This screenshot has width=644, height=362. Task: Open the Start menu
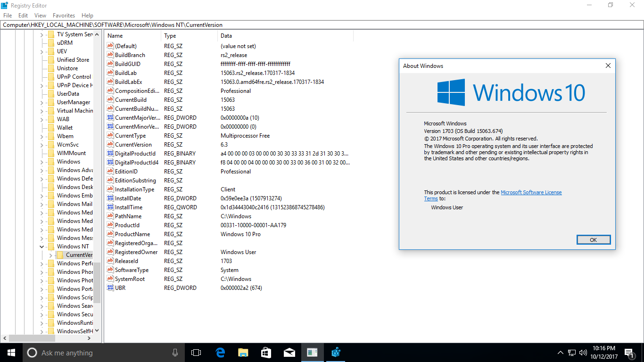pos(11,353)
